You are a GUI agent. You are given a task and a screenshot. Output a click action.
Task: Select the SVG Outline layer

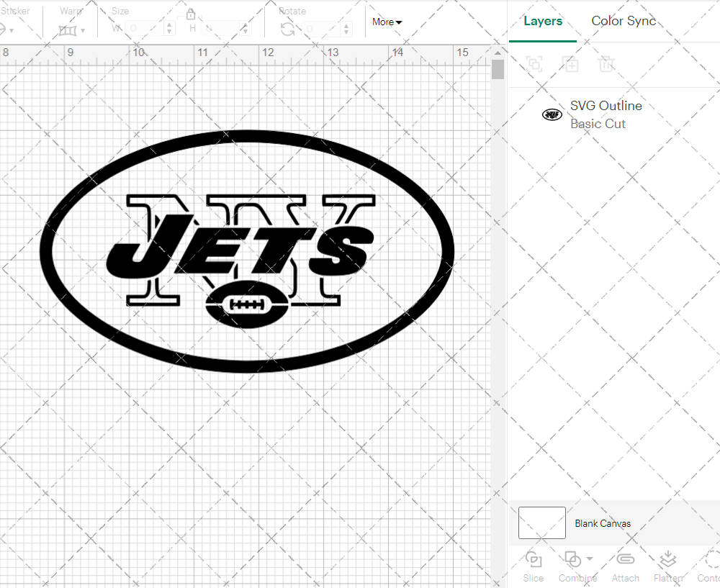coord(614,114)
